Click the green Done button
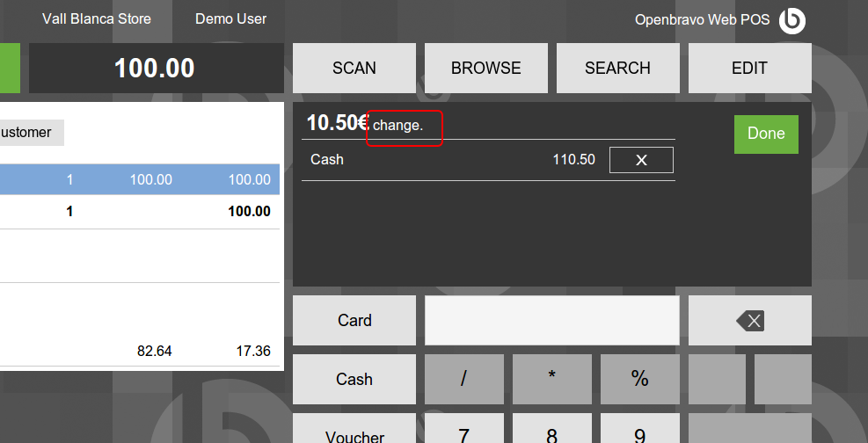The width and height of the screenshot is (868, 443). click(766, 134)
